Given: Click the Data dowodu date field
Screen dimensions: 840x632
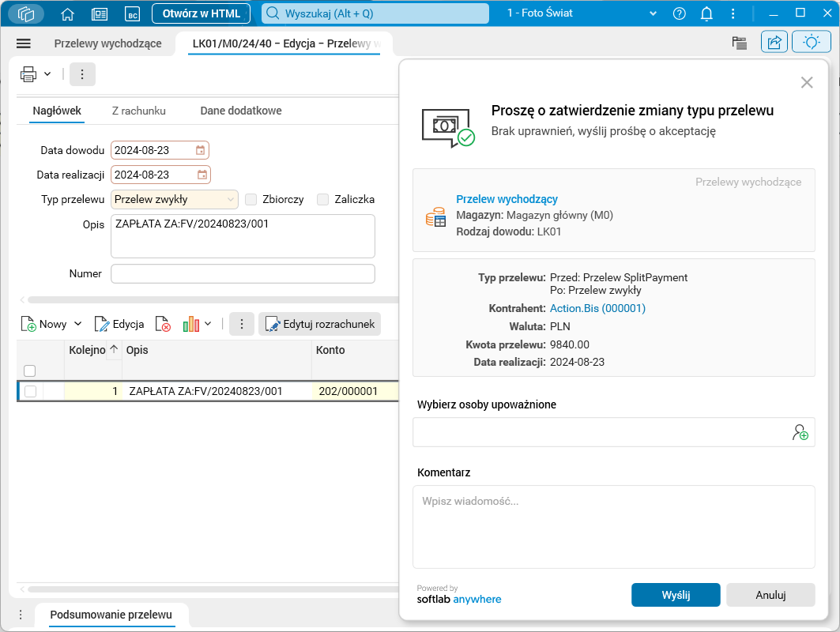Looking at the screenshot, I should coord(160,151).
